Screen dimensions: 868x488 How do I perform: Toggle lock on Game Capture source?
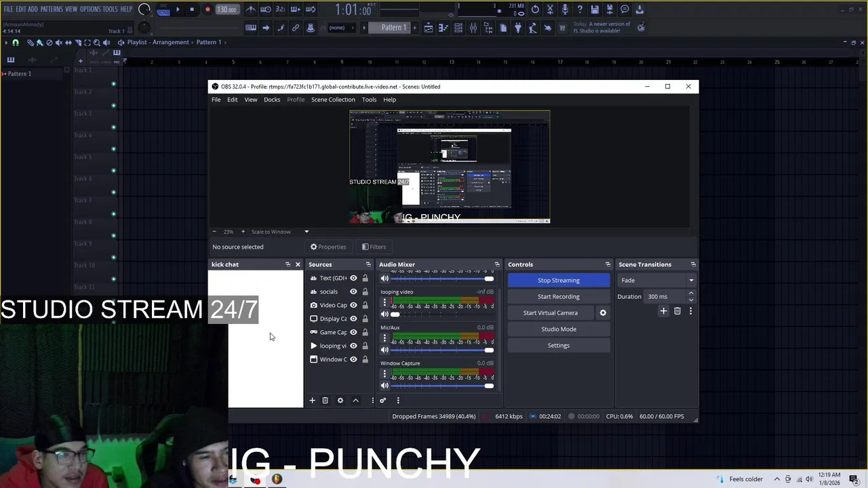(365, 332)
